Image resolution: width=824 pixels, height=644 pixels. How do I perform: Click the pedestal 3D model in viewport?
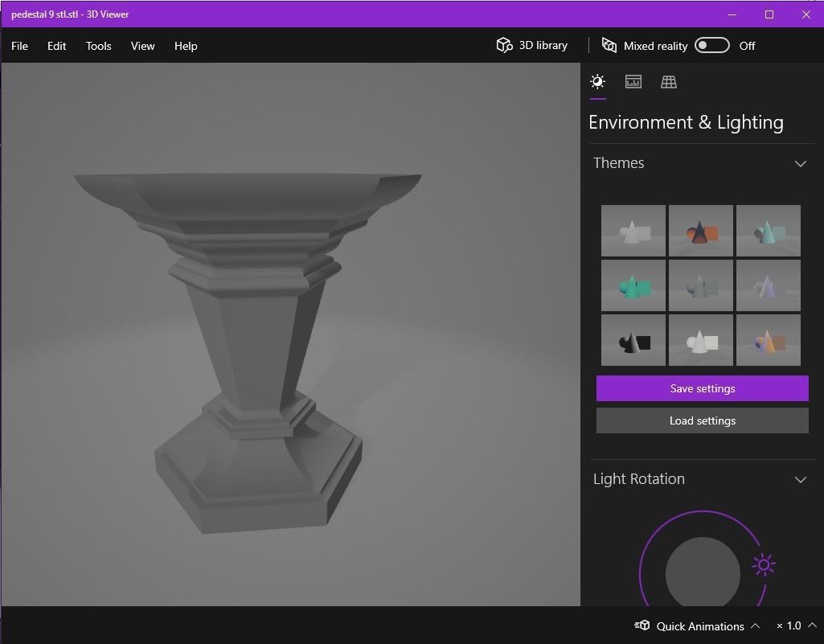[247, 352]
